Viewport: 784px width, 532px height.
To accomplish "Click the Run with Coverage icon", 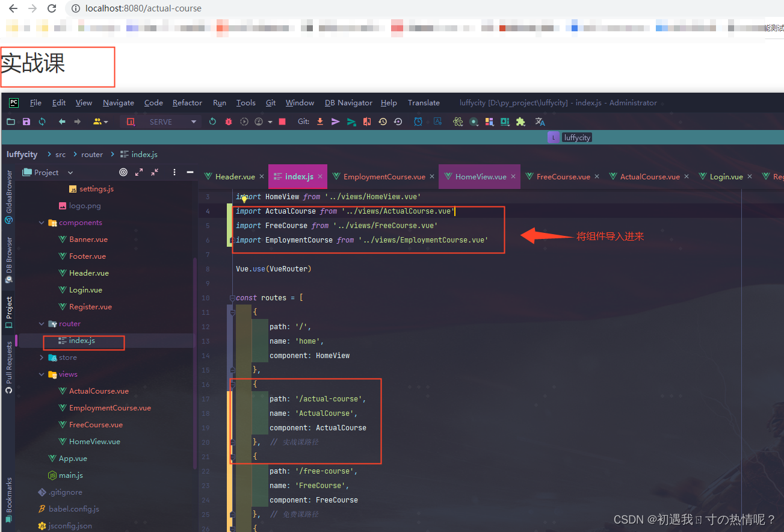I will 244,122.
